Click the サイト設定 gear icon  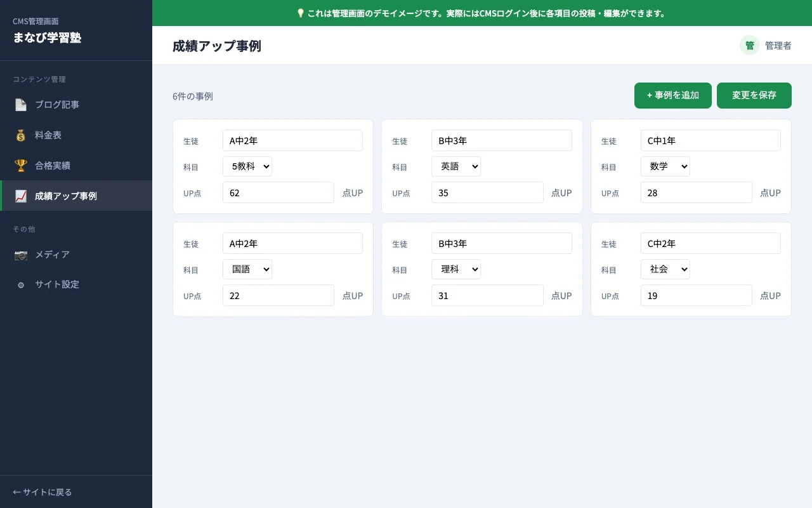coord(20,284)
